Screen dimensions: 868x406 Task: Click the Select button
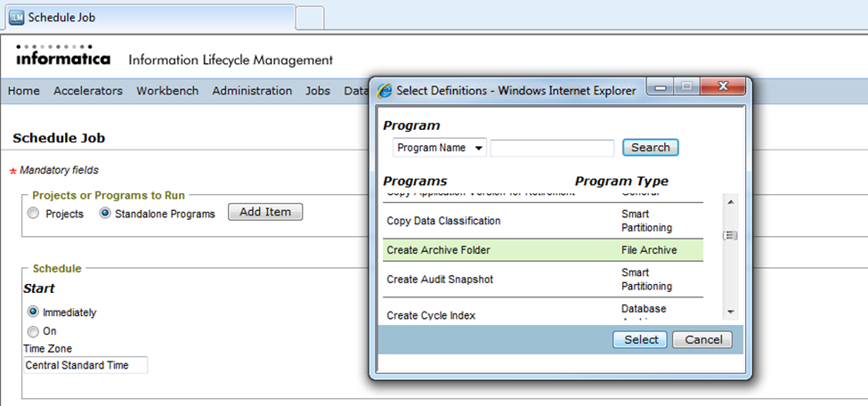[640, 339]
